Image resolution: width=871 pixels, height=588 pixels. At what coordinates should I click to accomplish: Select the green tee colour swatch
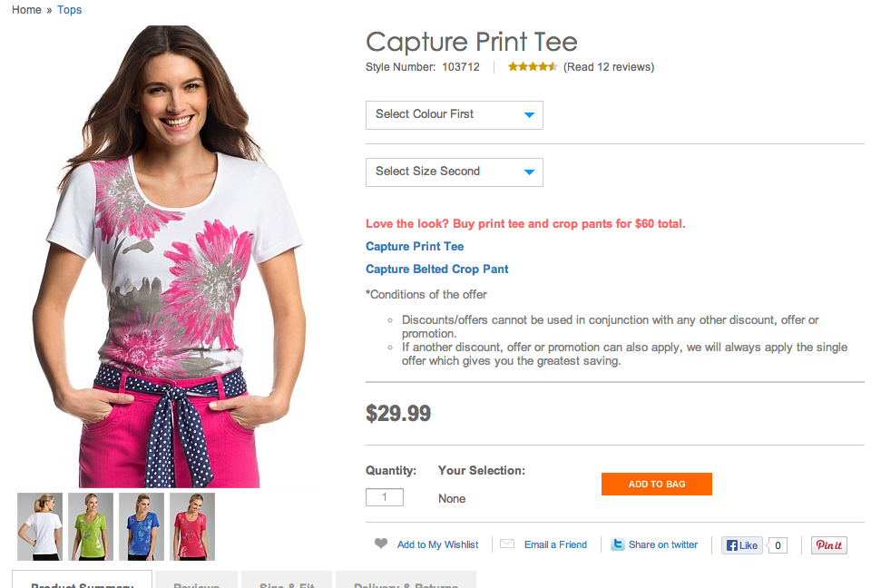point(90,526)
